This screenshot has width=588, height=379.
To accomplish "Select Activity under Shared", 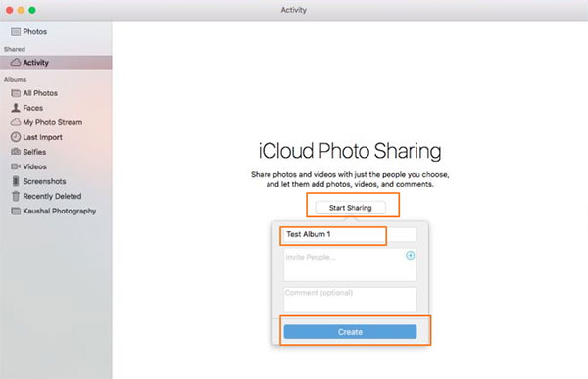I will [x=56, y=63].
